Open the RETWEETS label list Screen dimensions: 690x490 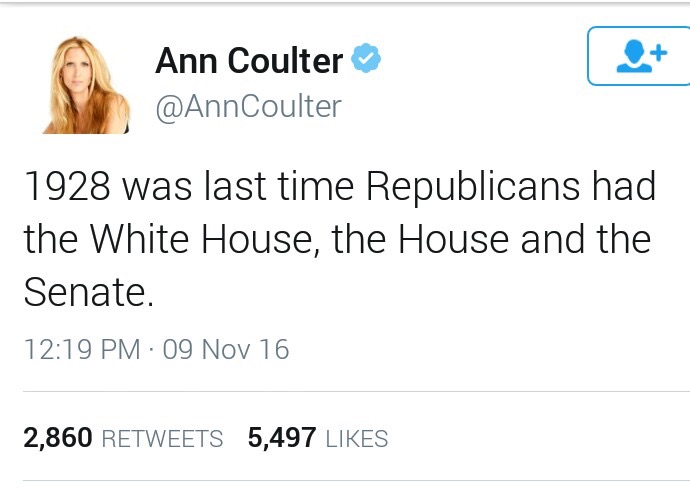click(162, 439)
